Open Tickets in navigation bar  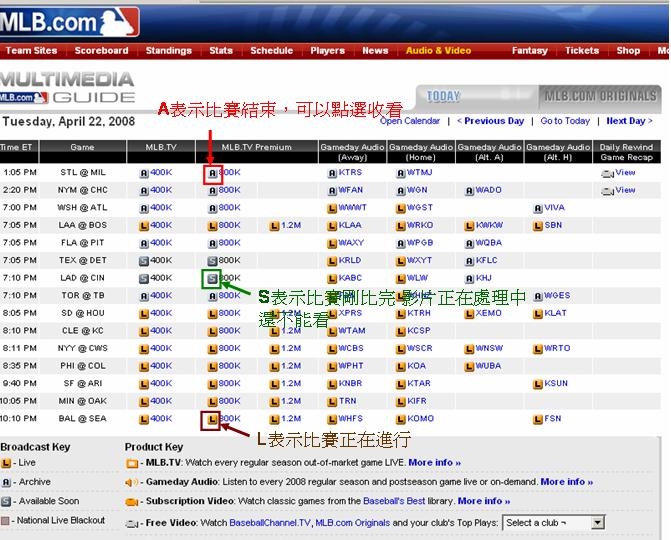pyautogui.click(x=582, y=50)
